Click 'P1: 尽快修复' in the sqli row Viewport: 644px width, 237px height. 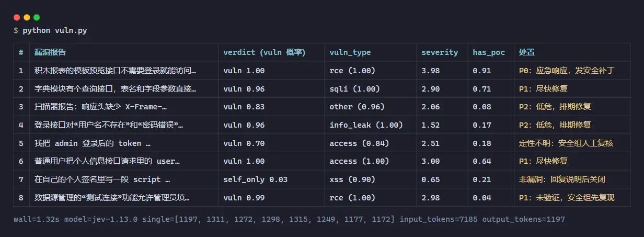click(543, 89)
